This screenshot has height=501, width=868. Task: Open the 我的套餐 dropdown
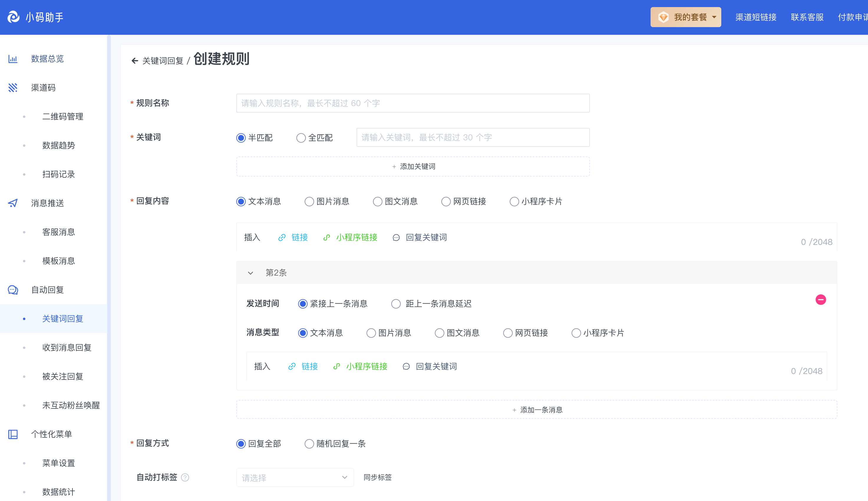coord(686,17)
